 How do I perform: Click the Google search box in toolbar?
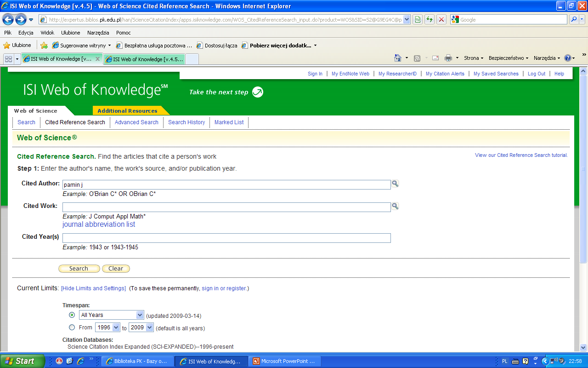click(509, 19)
